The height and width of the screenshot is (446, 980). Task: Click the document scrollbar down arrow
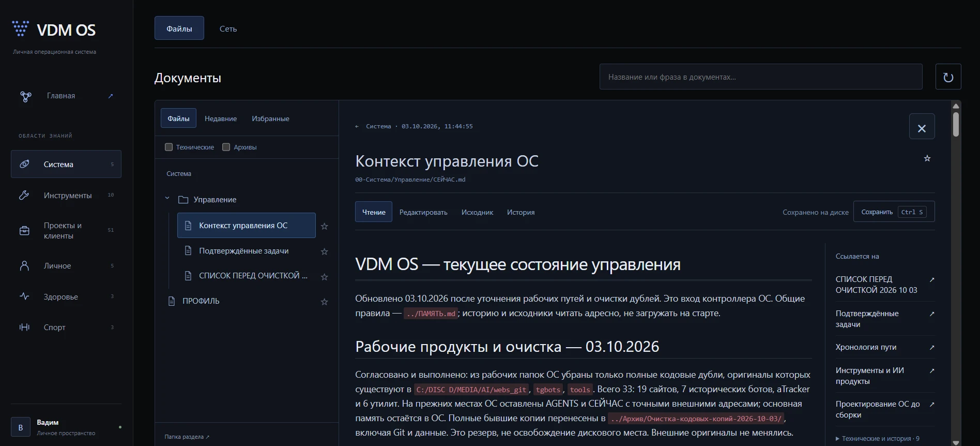coord(956,442)
